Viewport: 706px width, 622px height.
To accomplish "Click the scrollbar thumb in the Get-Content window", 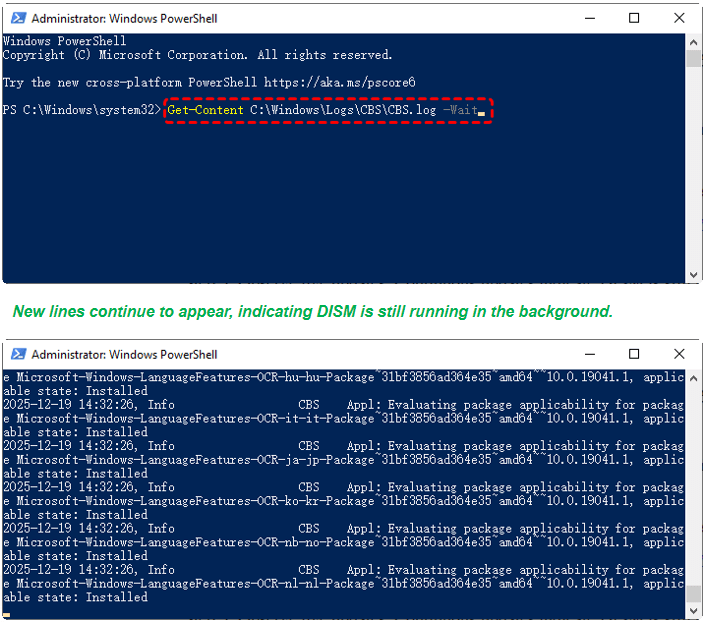I will point(694,58).
